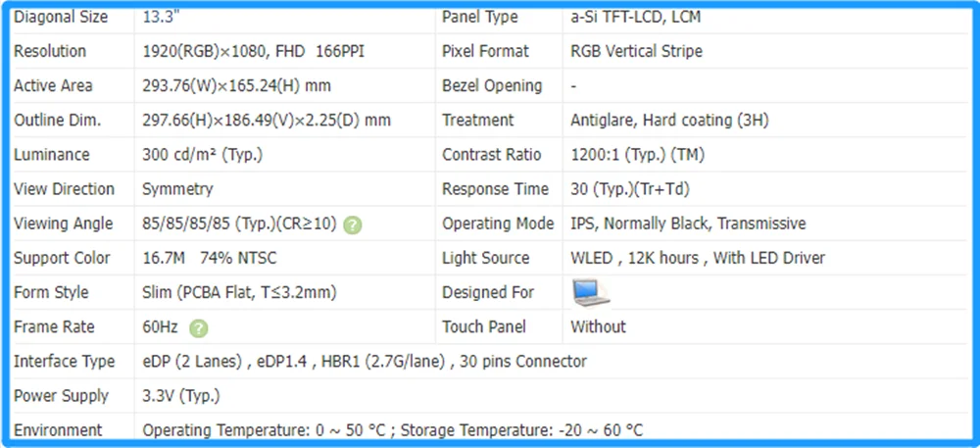Select the Diagonal Size label

(61, 18)
